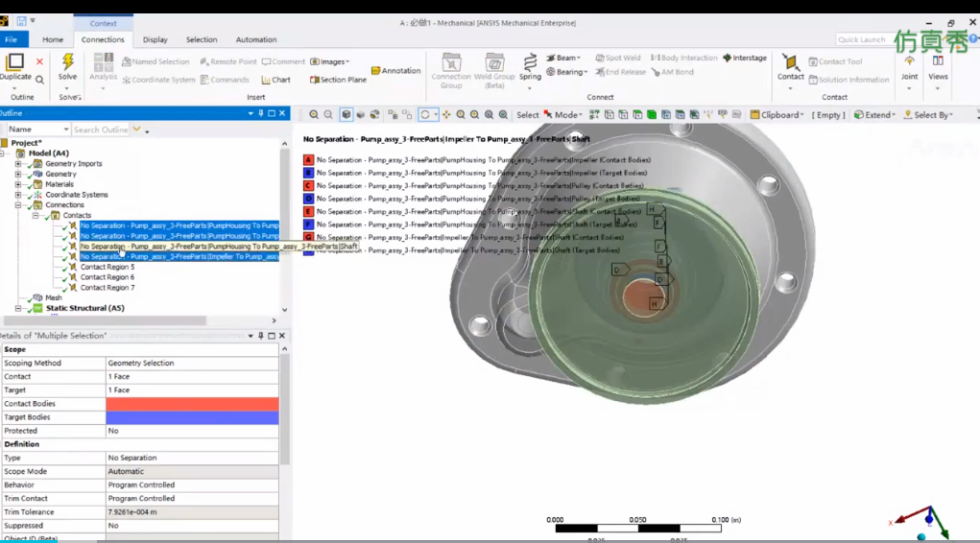Screen dimensions: 980x543
Task: Click the Interstage connection button
Action: (x=745, y=58)
